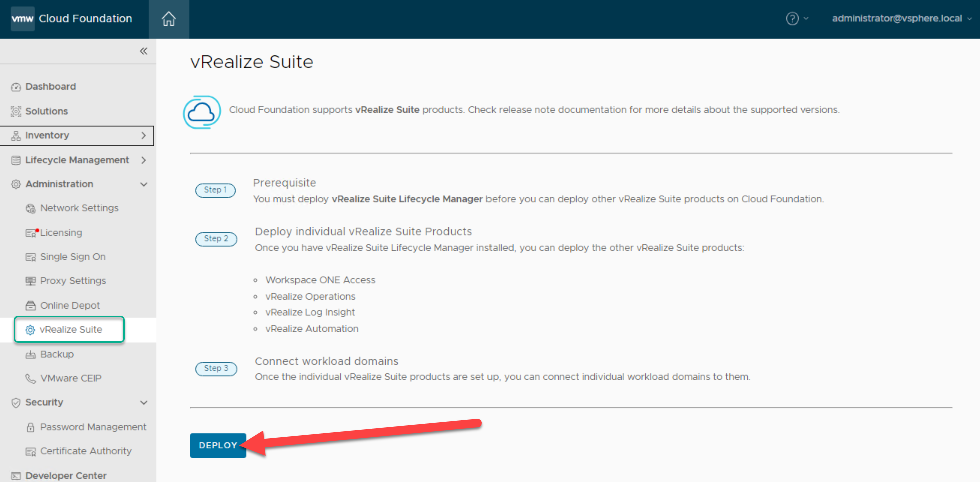Click the DEPLOY button
The width and height of the screenshot is (980, 482).
[218, 445]
